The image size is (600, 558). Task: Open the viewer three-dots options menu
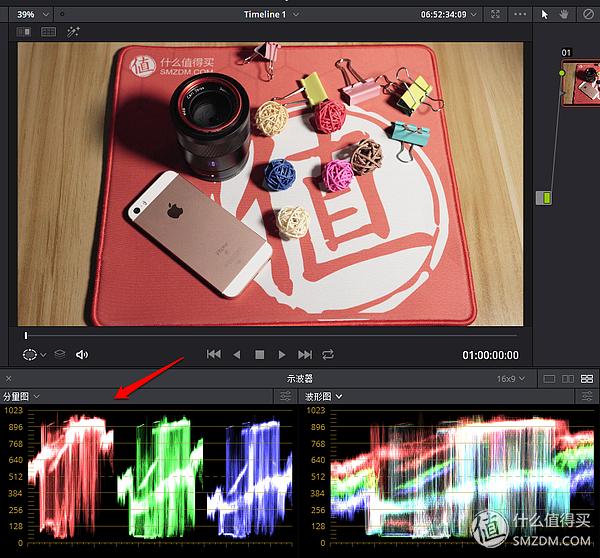click(x=520, y=15)
